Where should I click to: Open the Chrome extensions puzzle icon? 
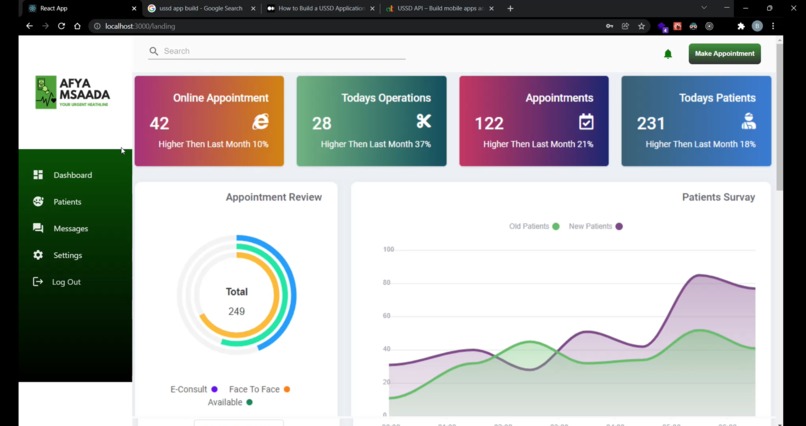pos(741,26)
